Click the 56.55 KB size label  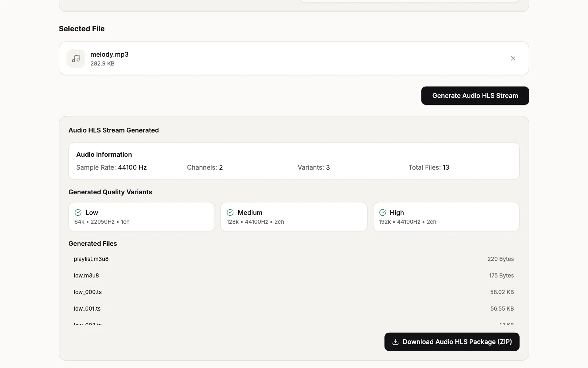tap(502, 309)
